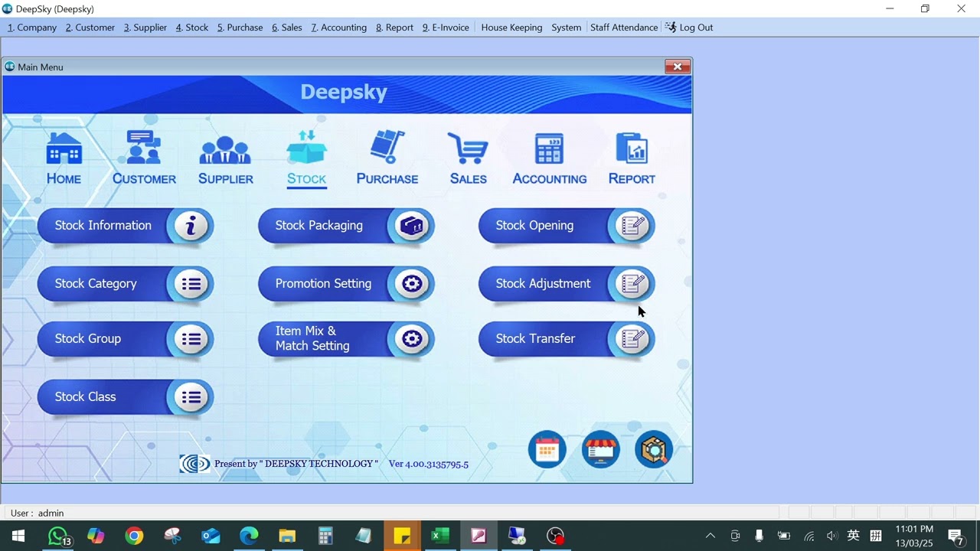Click the stock search box round icon
The width and height of the screenshot is (980, 551).
click(654, 449)
